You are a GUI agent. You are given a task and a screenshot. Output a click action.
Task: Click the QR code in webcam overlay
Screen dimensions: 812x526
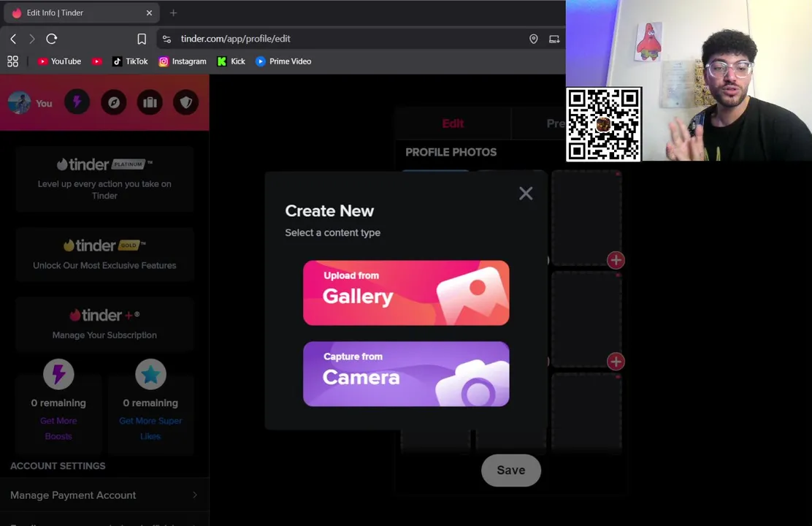click(x=604, y=124)
